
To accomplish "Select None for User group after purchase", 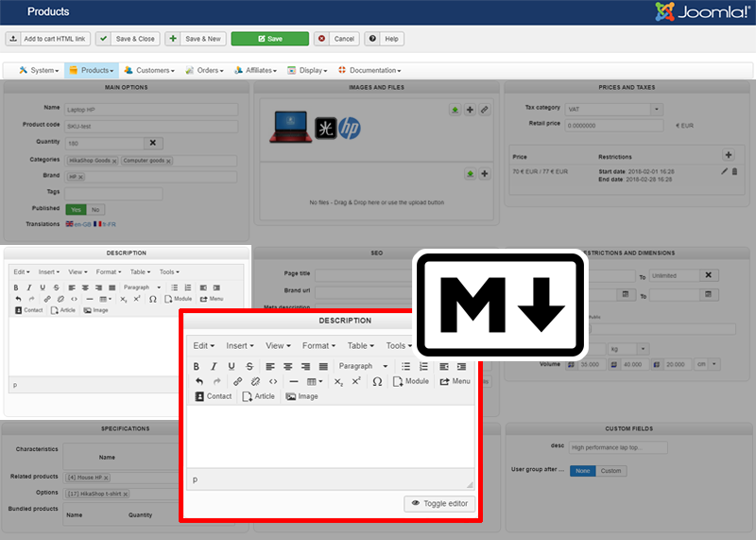I will click(x=582, y=471).
